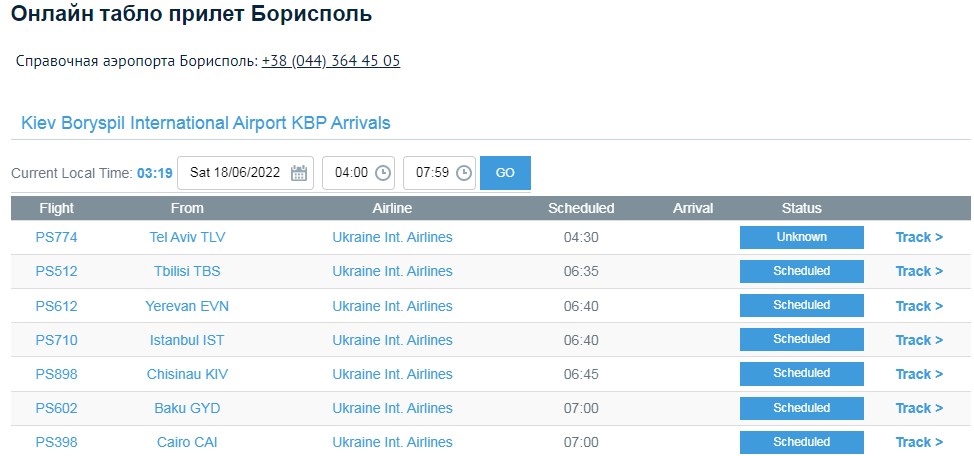
Task: Select the Sat 18/06/2022 date field
Action: click(245, 173)
